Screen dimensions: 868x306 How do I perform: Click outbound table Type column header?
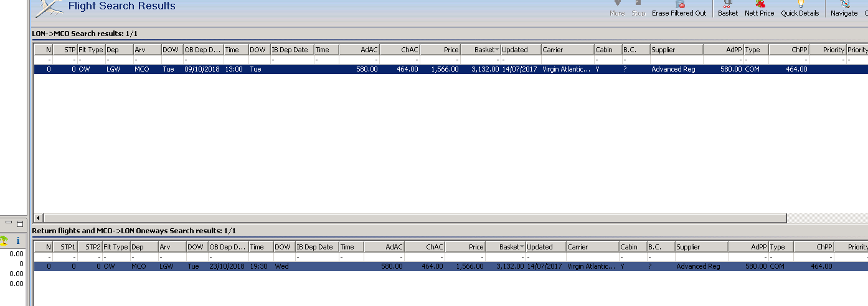point(756,50)
